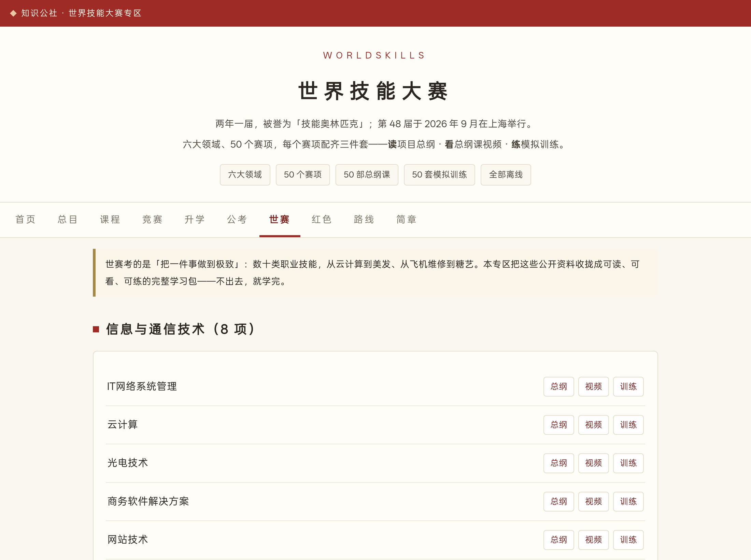Play 视频 for 云计算
751x560 pixels.
pyautogui.click(x=594, y=425)
